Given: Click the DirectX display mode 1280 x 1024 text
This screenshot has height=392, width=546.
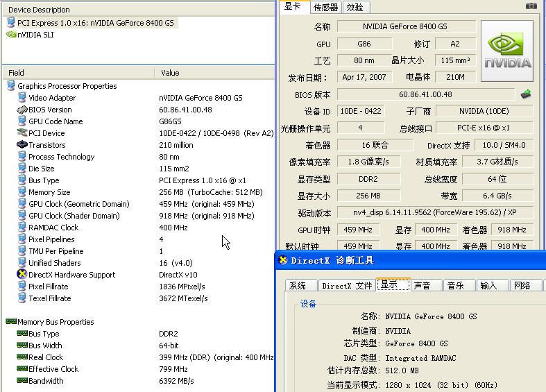Looking at the screenshot, I should [441, 384].
